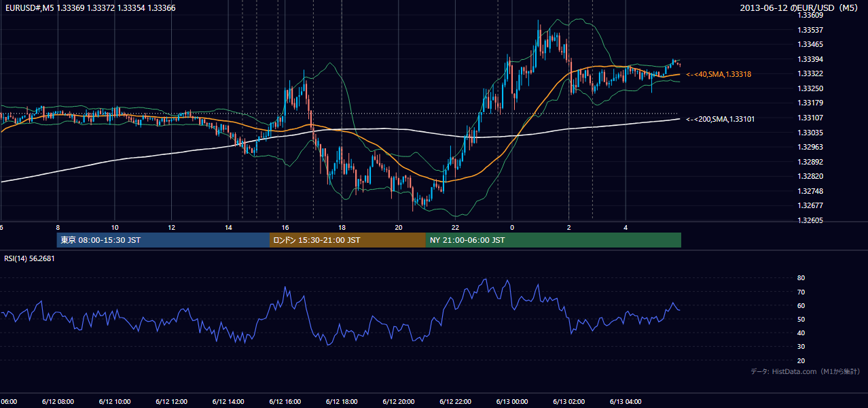Click RSI scale level 40
Viewport: 868px width, 408px height.
pos(801,333)
